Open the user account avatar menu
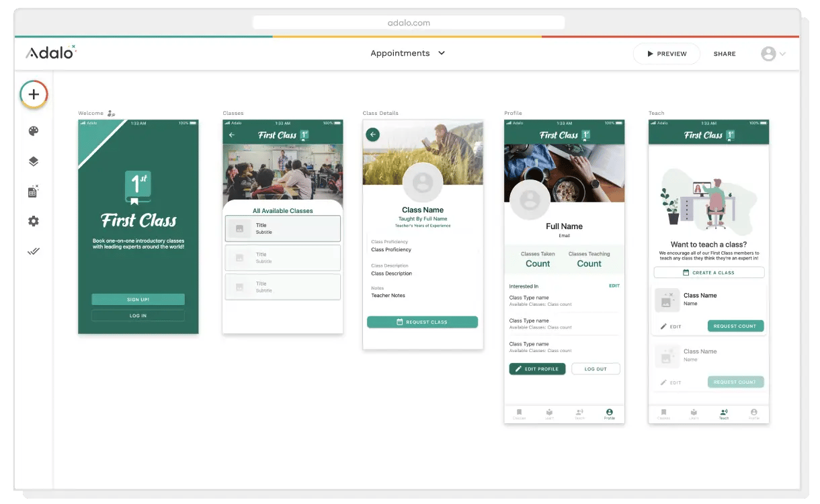Image resolution: width=820 pixels, height=504 pixels. click(773, 54)
